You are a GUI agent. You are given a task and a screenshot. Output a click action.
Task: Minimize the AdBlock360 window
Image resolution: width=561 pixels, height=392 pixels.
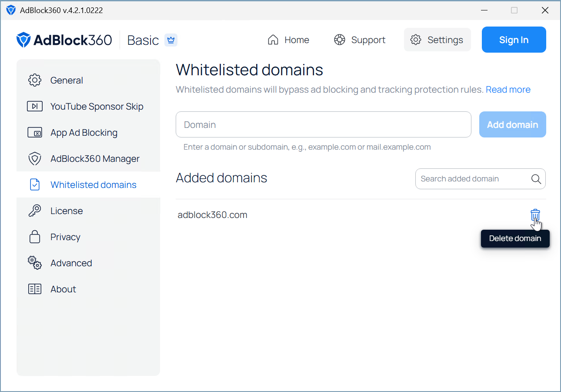(484, 10)
